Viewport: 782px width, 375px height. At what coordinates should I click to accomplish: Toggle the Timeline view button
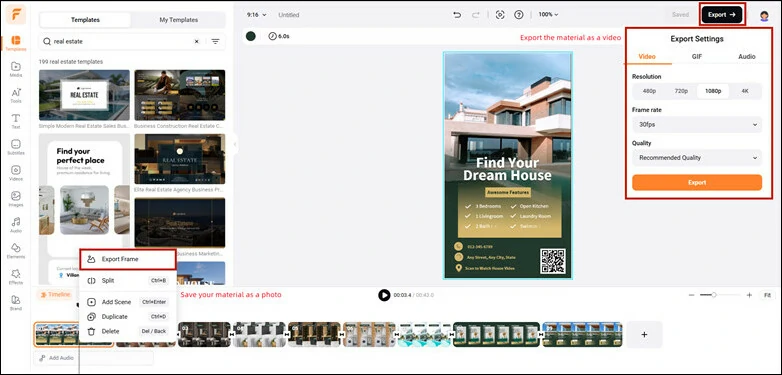click(55, 295)
